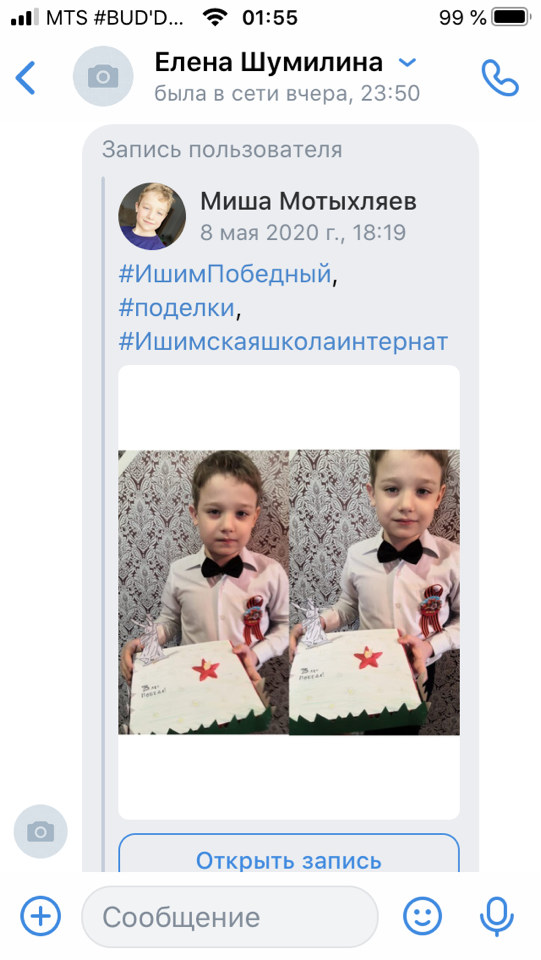
Task: Tap the back arrow to leave chat
Action: 25,78
